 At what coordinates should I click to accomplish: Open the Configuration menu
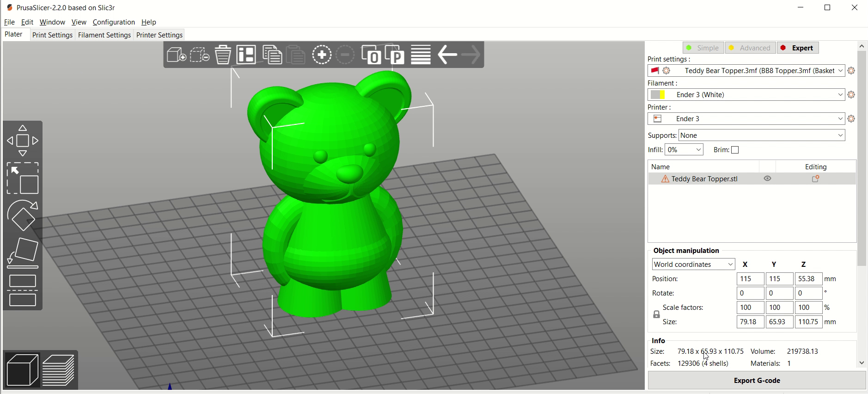point(114,22)
